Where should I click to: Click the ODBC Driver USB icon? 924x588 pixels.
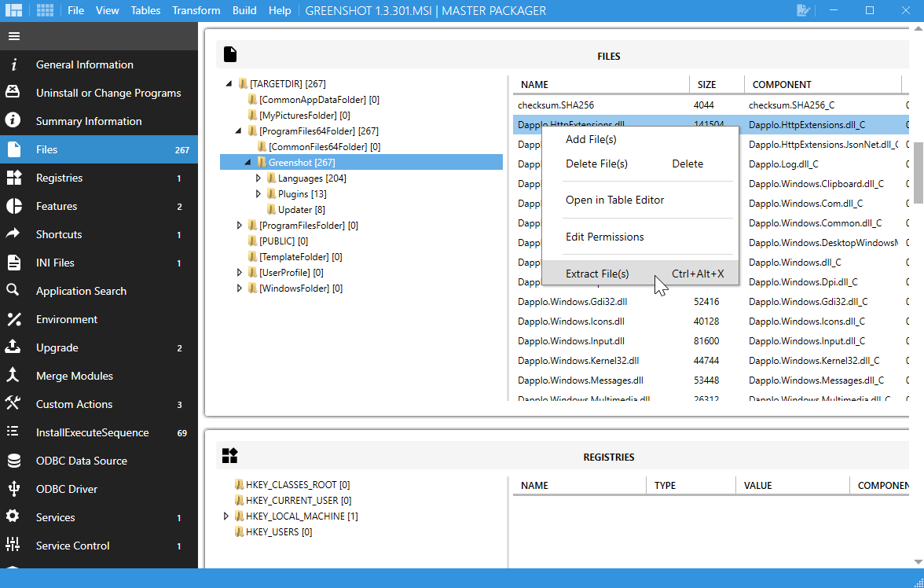(x=13, y=489)
